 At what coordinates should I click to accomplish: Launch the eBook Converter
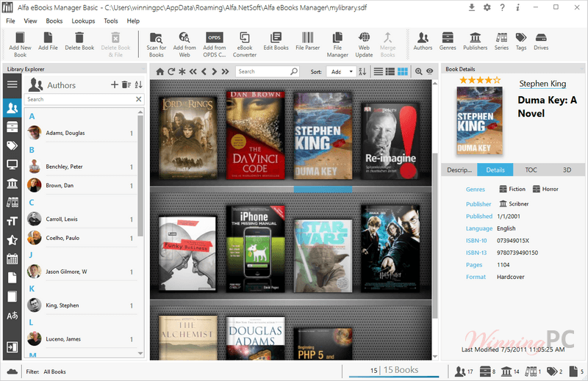pyautogui.click(x=245, y=44)
